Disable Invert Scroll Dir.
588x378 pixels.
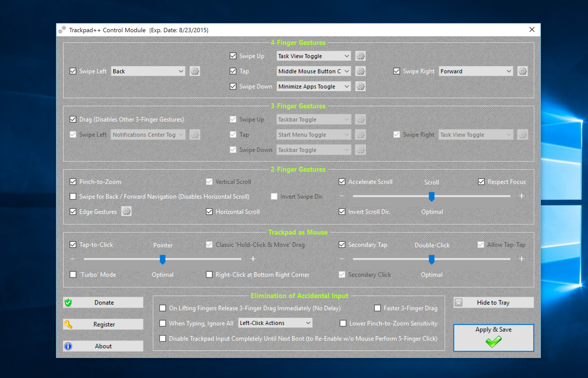[342, 211]
